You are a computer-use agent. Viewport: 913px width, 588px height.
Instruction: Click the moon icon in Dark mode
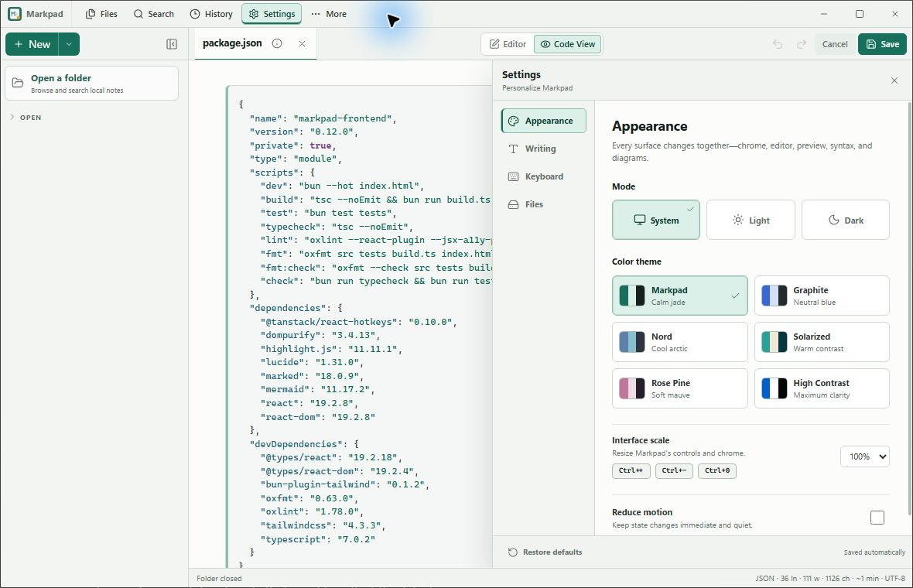834,220
